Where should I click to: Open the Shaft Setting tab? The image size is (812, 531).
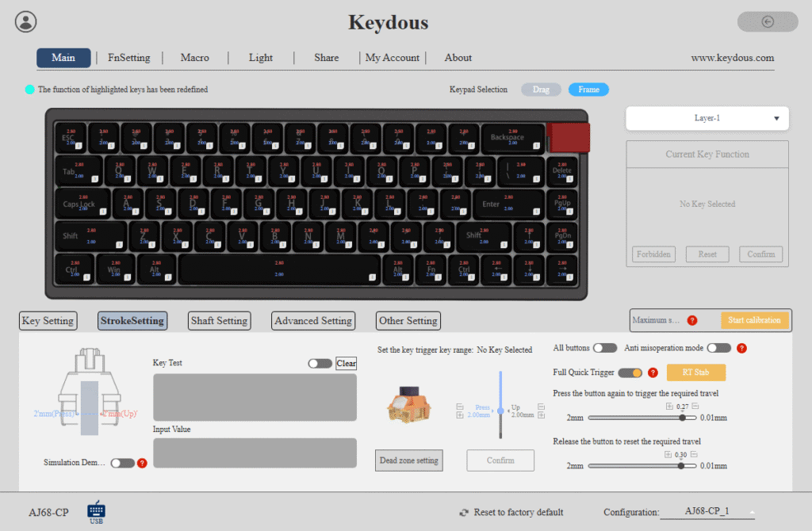pyautogui.click(x=219, y=321)
